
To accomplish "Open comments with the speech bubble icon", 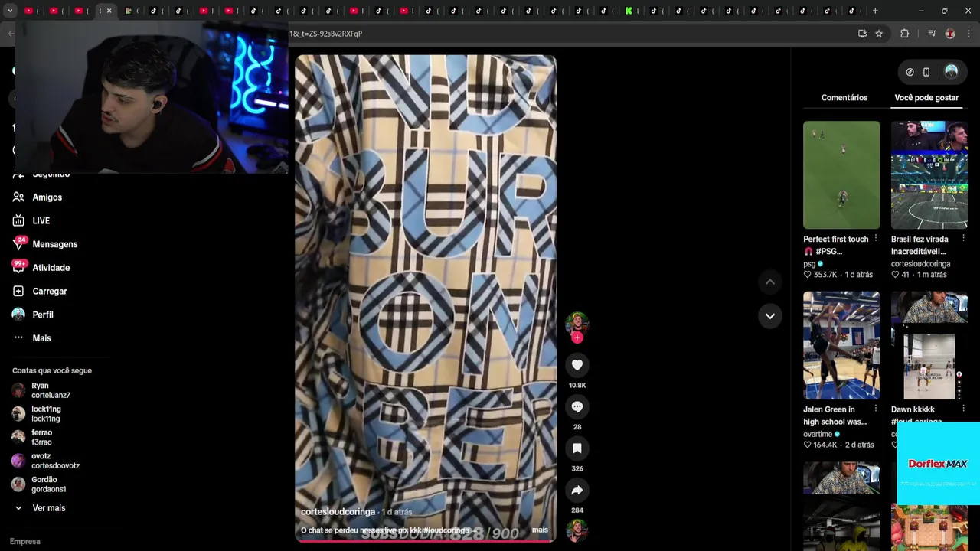I will (577, 406).
